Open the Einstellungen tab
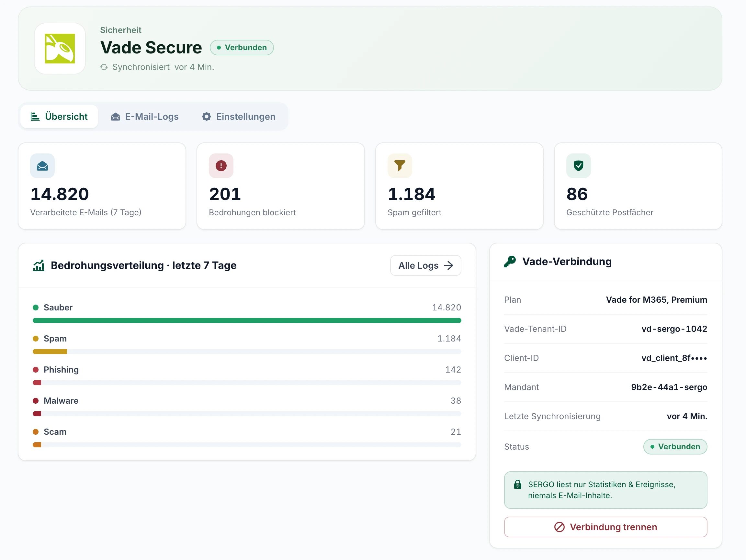 [239, 117]
